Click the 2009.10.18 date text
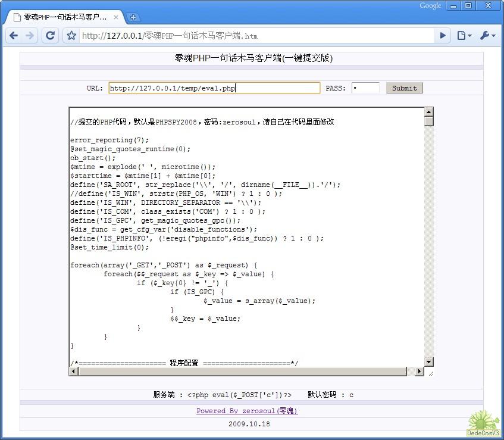The height and width of the screenshot is (440, 504). click(x=249, y=424)
